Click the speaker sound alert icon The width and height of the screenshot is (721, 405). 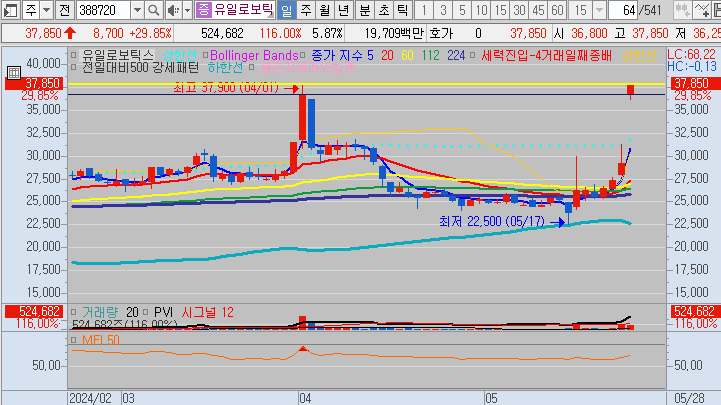click(x=173, y=10)
